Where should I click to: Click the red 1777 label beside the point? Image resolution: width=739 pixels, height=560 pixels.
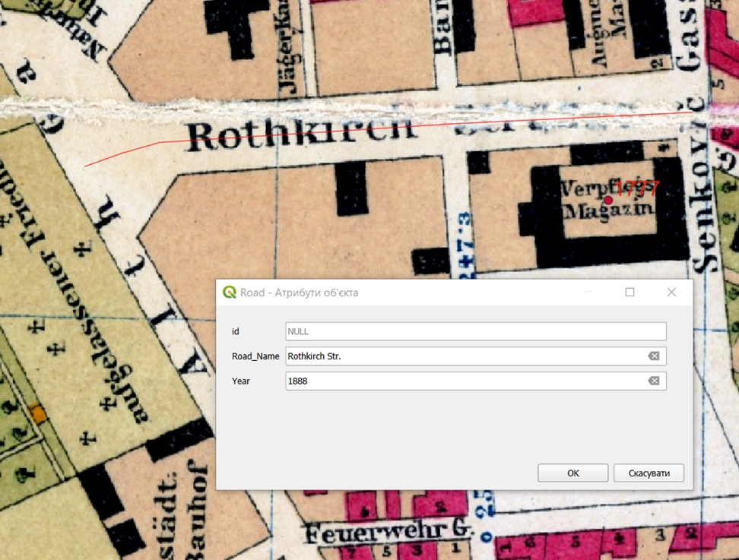pos(637,189)
